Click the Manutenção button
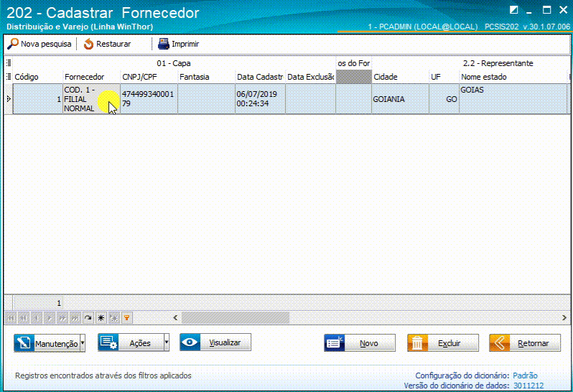Viewport: 573px width, 392px height. (47, 343)
